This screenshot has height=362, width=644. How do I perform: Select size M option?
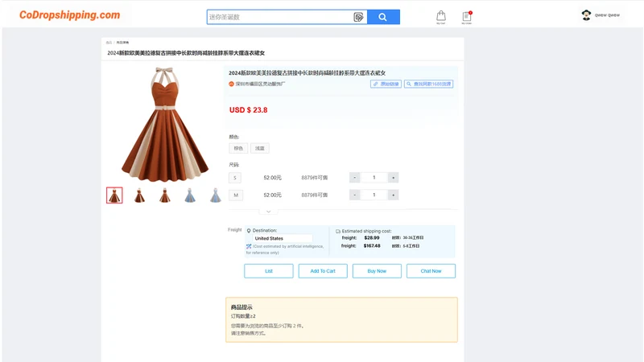(x=236, y=195)
